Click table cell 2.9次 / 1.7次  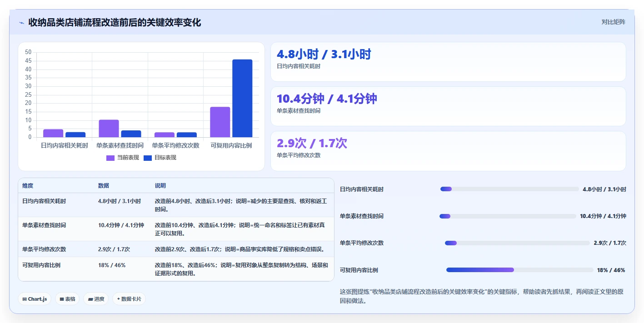coord(114,249)
